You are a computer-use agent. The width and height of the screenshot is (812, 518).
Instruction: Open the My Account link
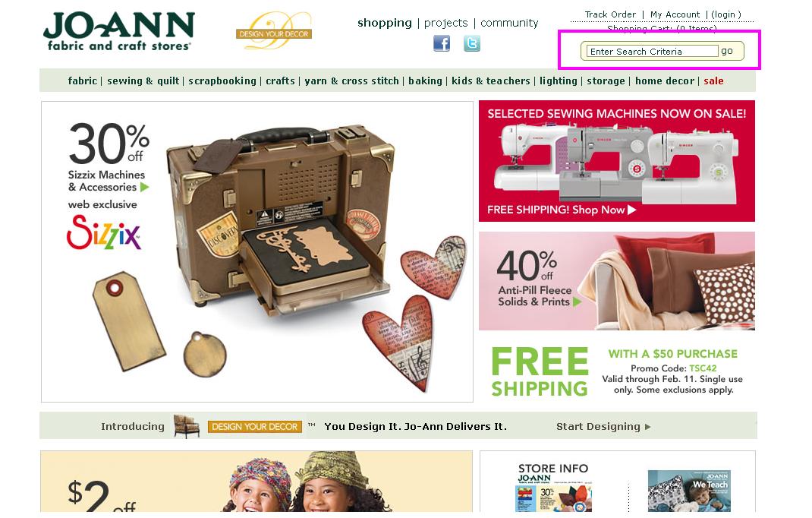(675, 14)
